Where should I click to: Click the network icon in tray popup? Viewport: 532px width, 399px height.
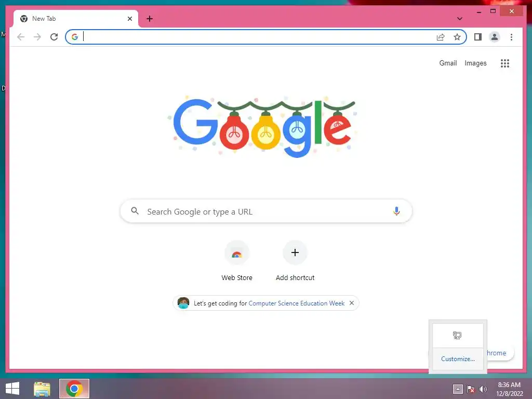[457, 335]
